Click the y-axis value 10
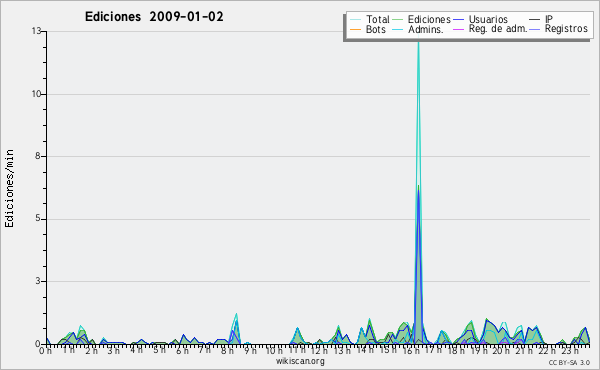600x370 pixels. click(36, 94)
